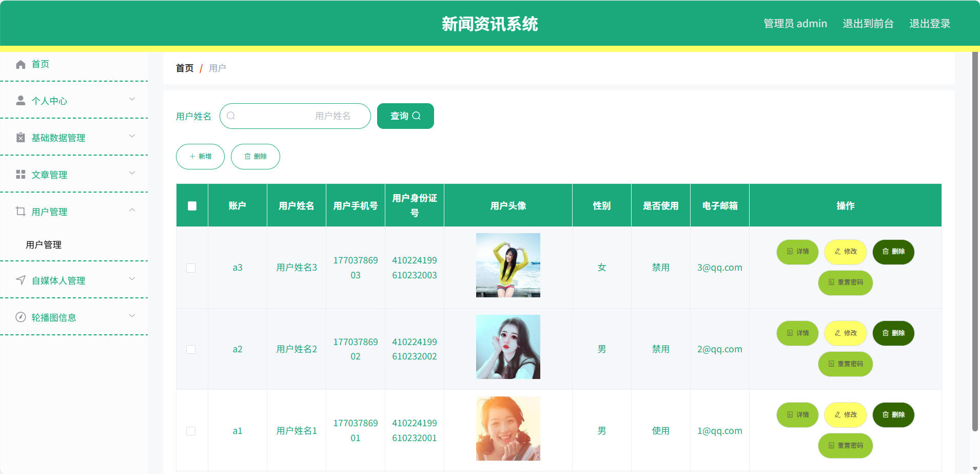Click the page vertical scrollbar

(975, 241)
